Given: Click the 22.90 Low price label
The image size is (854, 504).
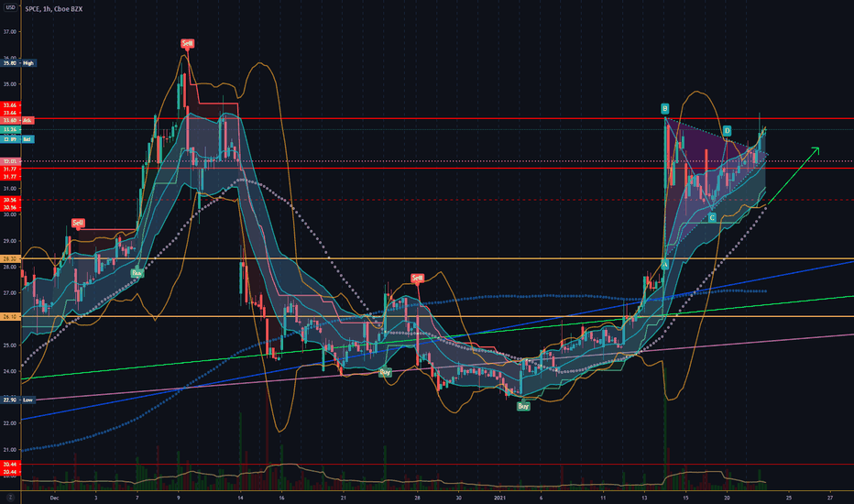Looking at the screenshot, I should click(x=19, y=400).
